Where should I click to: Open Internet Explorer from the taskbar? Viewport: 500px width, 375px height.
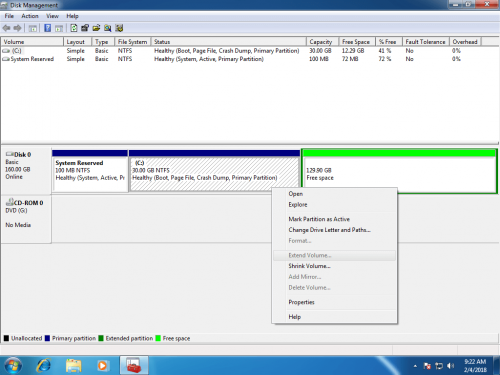(x=44, y=365)
